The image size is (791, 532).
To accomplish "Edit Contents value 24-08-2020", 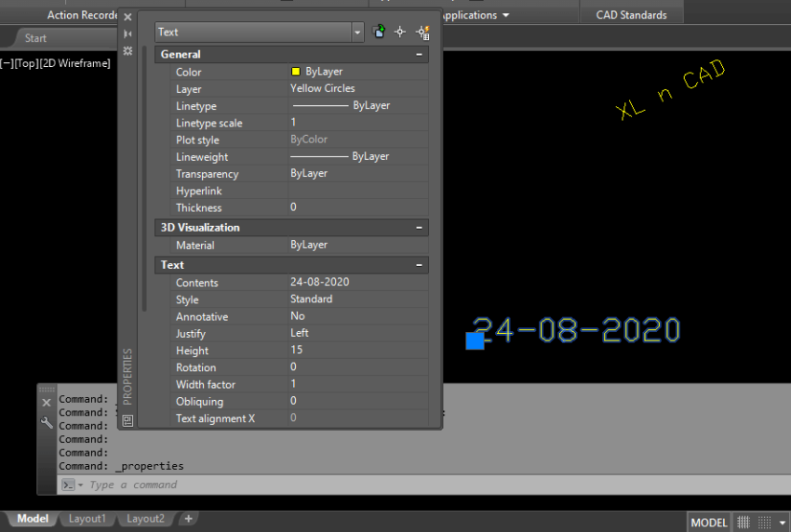I will point(357,283).
